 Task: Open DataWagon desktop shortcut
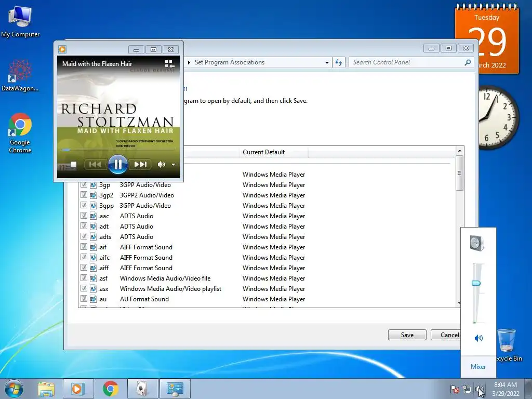[20, 75]
